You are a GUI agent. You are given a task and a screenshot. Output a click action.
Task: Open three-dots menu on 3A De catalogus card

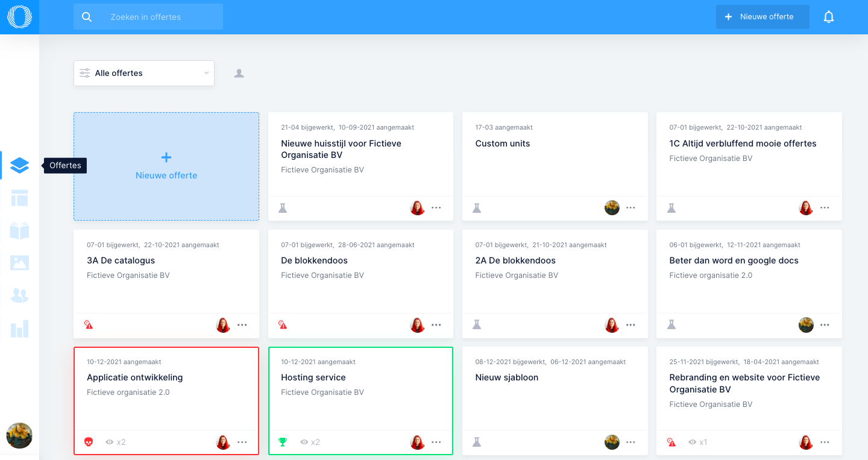242,325
